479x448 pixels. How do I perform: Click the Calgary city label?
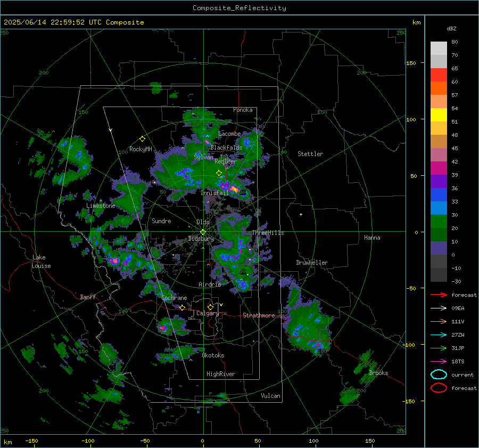point(208,313)
